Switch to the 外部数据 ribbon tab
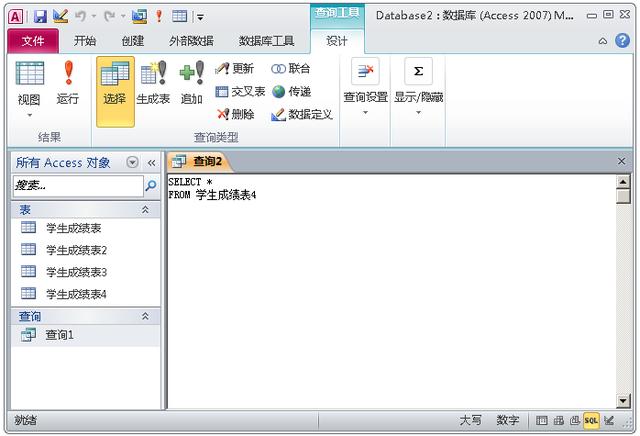 click(191, 41)
